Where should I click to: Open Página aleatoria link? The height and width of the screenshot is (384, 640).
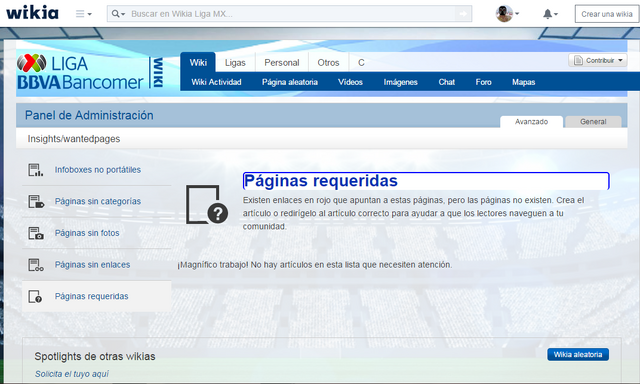pyautogui.click(x=290, y=82)
